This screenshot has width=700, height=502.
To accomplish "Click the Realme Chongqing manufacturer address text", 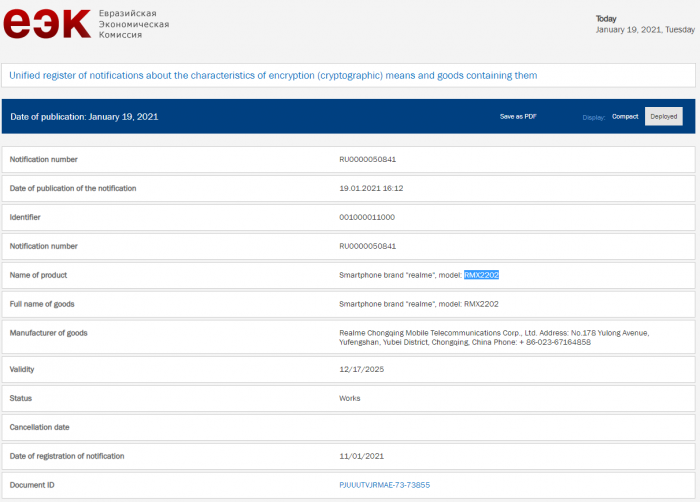I will pos(493,337).
